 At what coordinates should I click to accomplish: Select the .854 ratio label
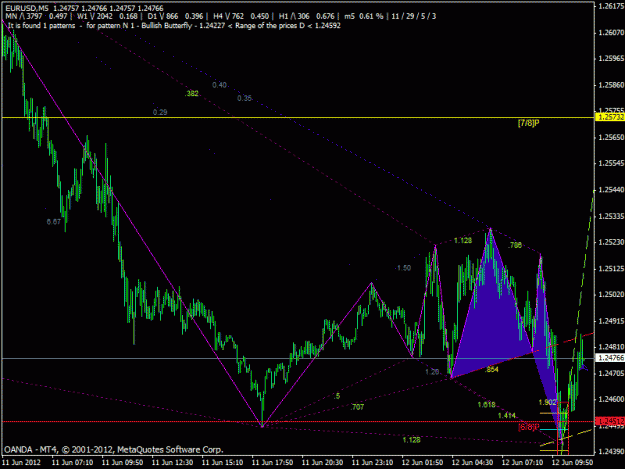click(x=491, y=370)
